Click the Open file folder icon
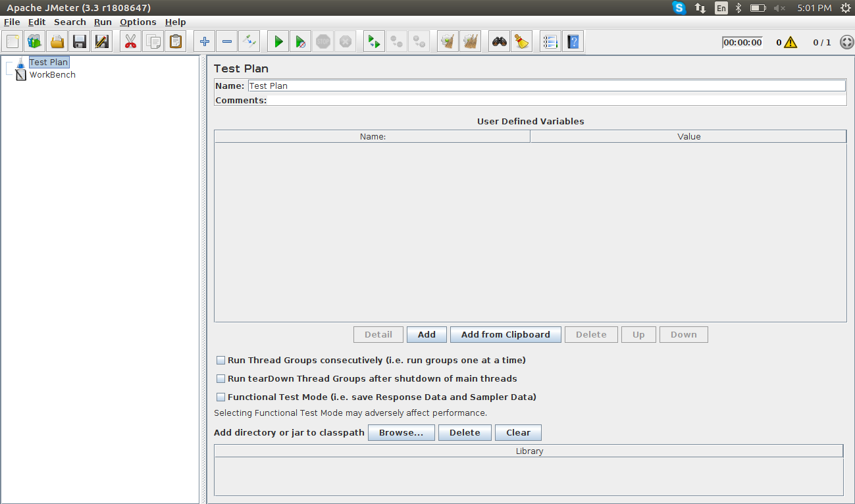855x504 pixels. coord(57,42)
